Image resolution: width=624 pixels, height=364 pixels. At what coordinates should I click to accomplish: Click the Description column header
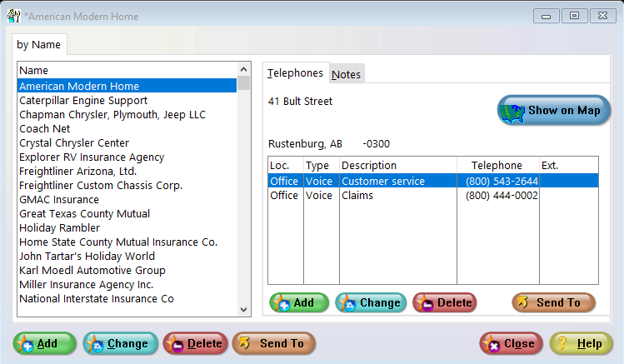pos(398,165)
